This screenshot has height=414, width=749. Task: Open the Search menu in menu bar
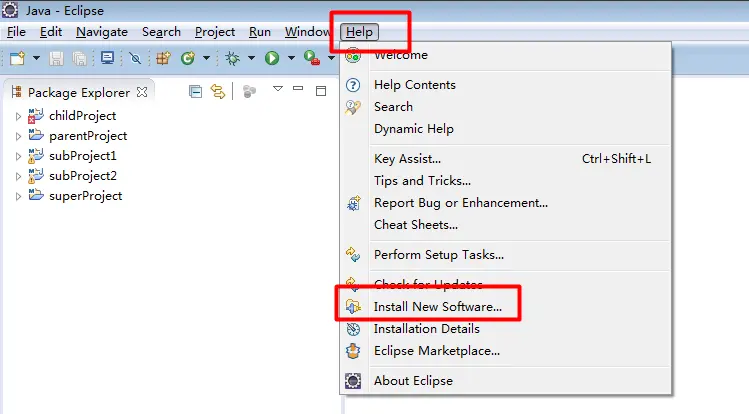point(161,32)
